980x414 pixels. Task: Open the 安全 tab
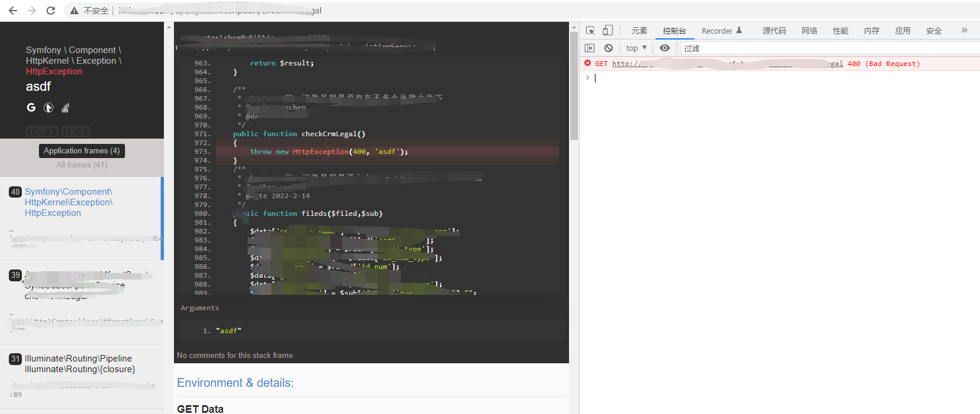coord(934,31)
